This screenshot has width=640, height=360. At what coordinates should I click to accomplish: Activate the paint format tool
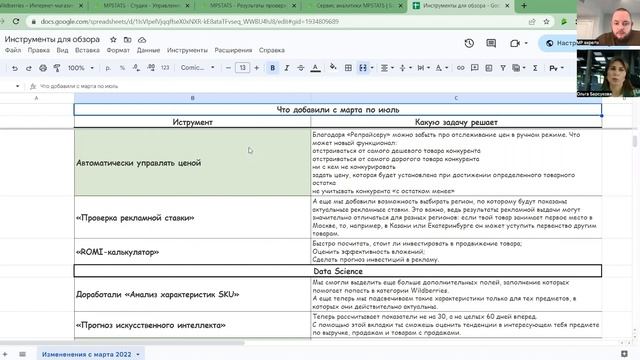(57, 68)
